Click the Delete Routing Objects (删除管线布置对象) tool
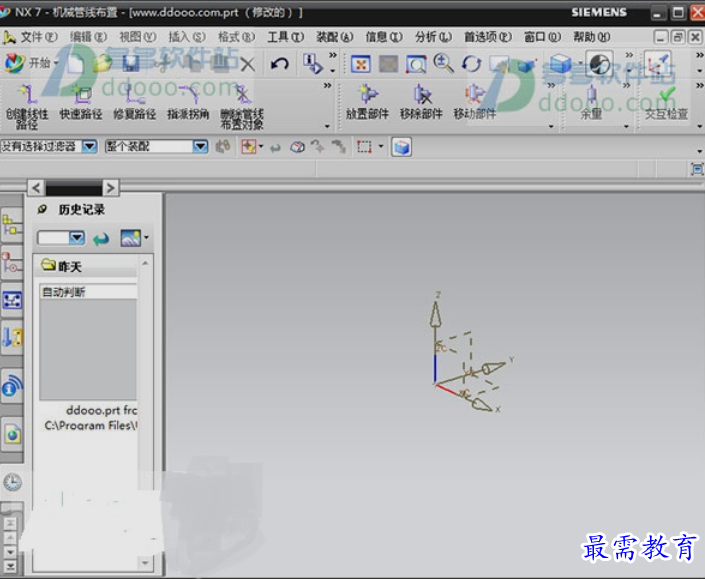Viewport: 705px width, 579px height. point(242,107)
